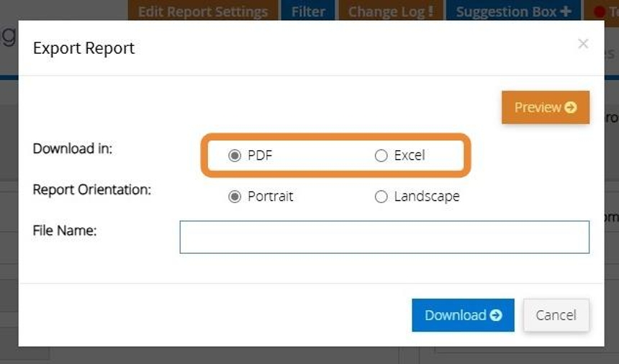The height and width of the screenshot is (364, 619).
Task: Open Edit Report Settings
Action: pos(203,12)
